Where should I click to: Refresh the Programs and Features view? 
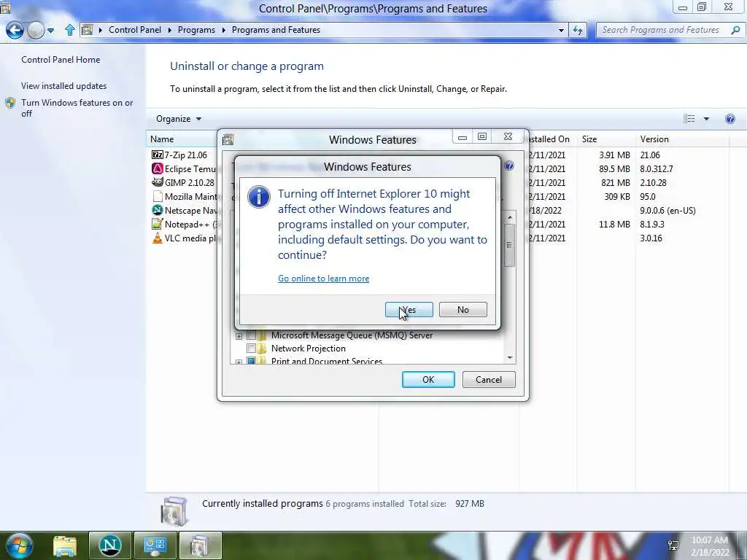[x=578, y=30]
